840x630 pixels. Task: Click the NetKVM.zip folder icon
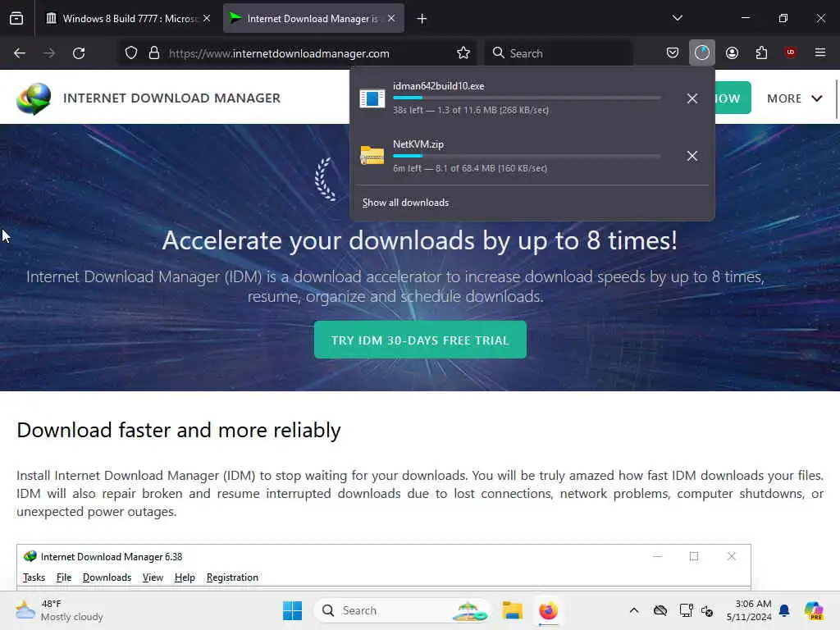pyautogui.click(x=372, y=155)
